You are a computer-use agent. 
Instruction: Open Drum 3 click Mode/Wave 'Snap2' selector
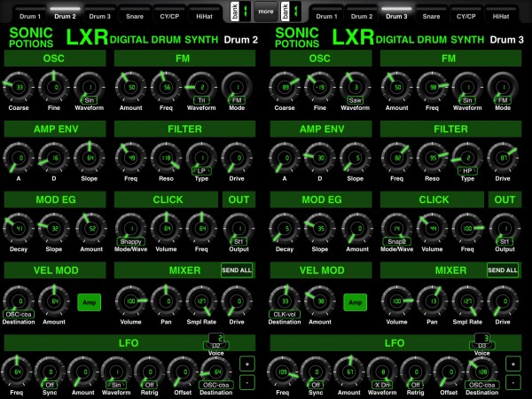(396, 241)
